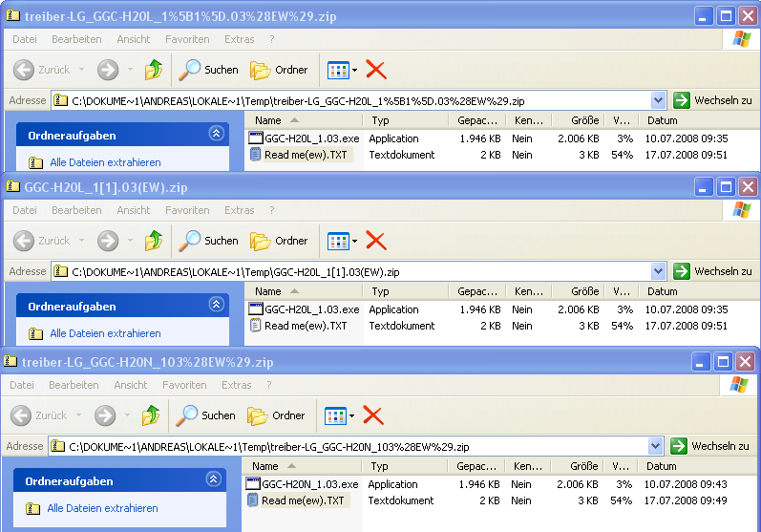Sort by Gepac… column in GGC-H20L_1[1].03(EW).zip window
This screenshot has height=532, width=761.
(476, 291)
